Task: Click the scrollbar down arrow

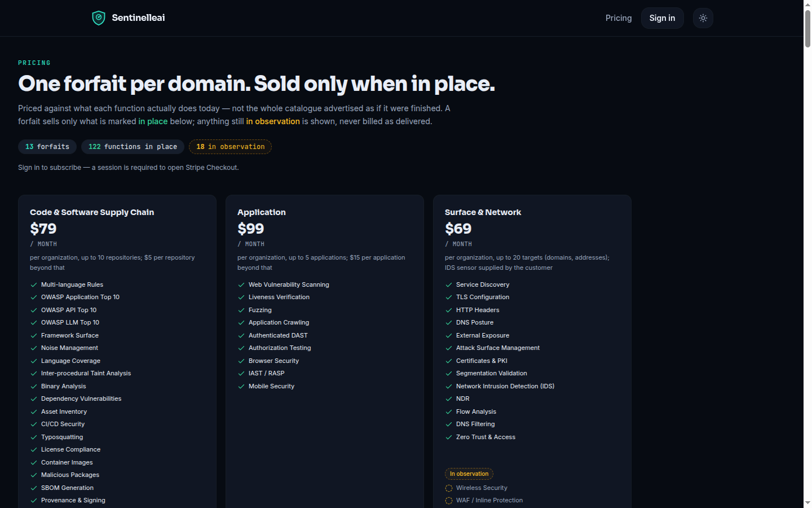Action: click(807, 503)
